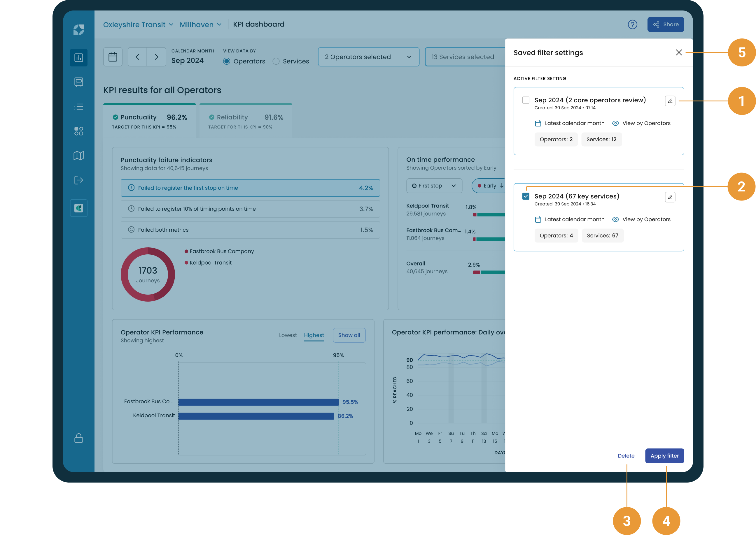The image size is (756, 535).
Task: Edit the '67 key services' filter
Action: (670, 197)
